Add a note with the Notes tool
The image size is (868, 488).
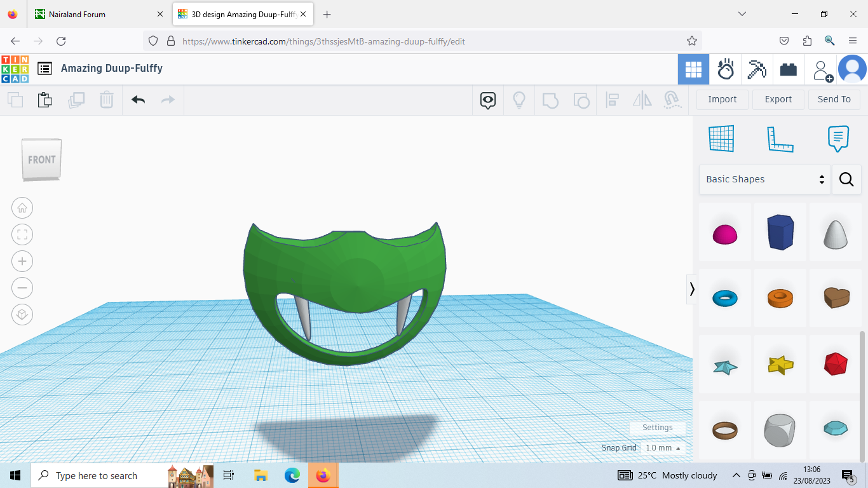[837, 139]
